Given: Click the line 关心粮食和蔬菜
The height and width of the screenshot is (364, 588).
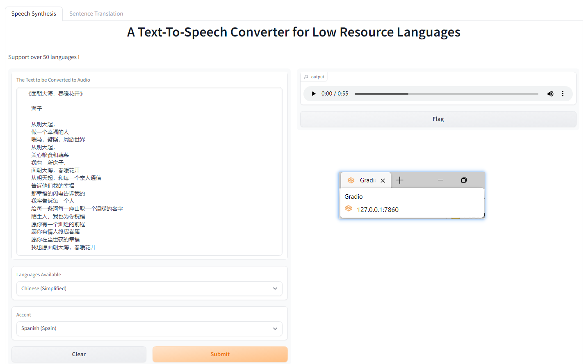Looking at the screenshot, I should (50, 155).
